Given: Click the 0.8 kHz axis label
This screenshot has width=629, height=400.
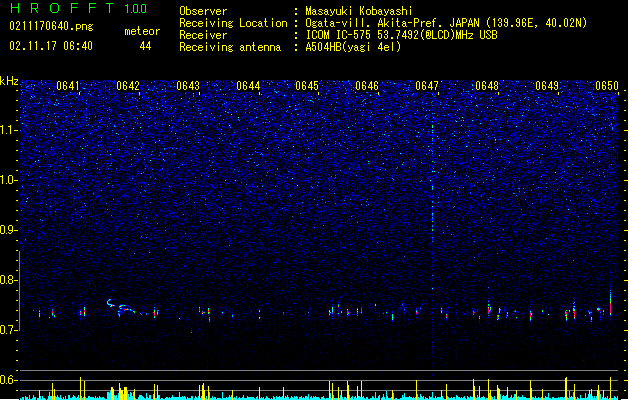Looking at the screenshot, I should tap(9, 280).
